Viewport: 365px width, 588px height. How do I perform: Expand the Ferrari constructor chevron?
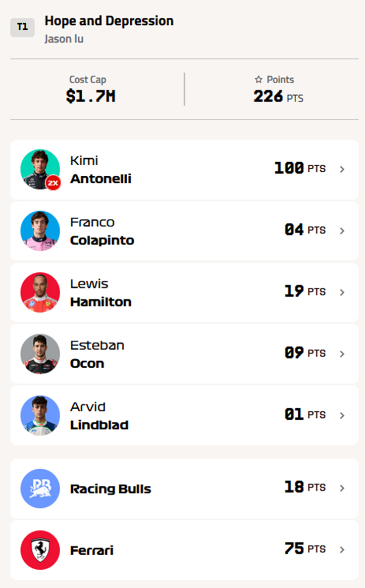click(342, 550)
